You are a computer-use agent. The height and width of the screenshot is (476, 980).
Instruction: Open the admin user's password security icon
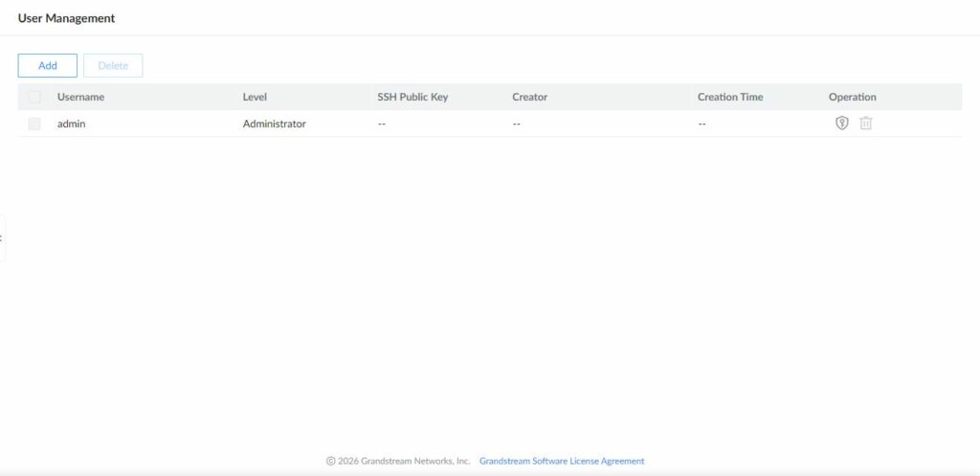click(x=842, y=124)
